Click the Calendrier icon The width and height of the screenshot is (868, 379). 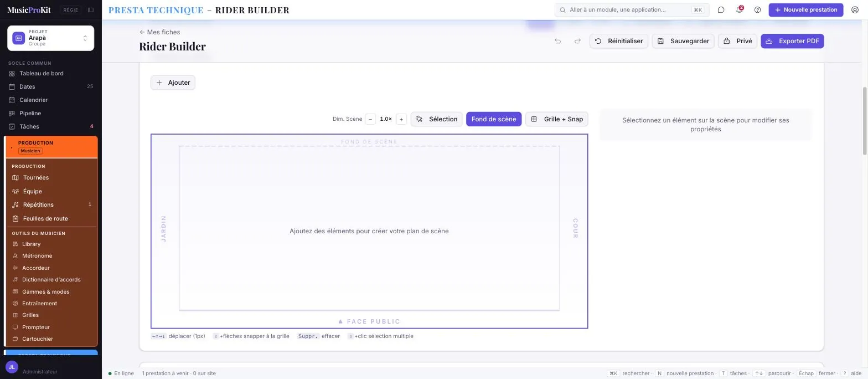click(12, 100)
